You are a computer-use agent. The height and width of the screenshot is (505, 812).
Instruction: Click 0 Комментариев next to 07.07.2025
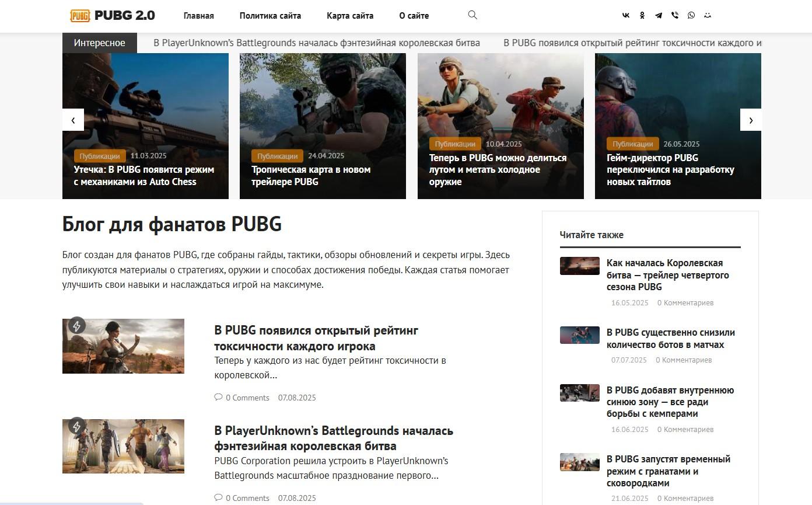tap(684, 360)
